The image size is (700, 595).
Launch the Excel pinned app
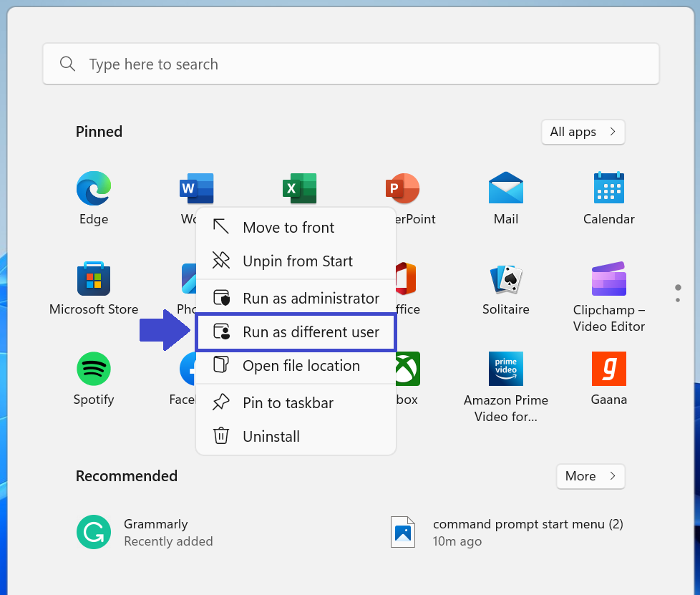(299, 189)
